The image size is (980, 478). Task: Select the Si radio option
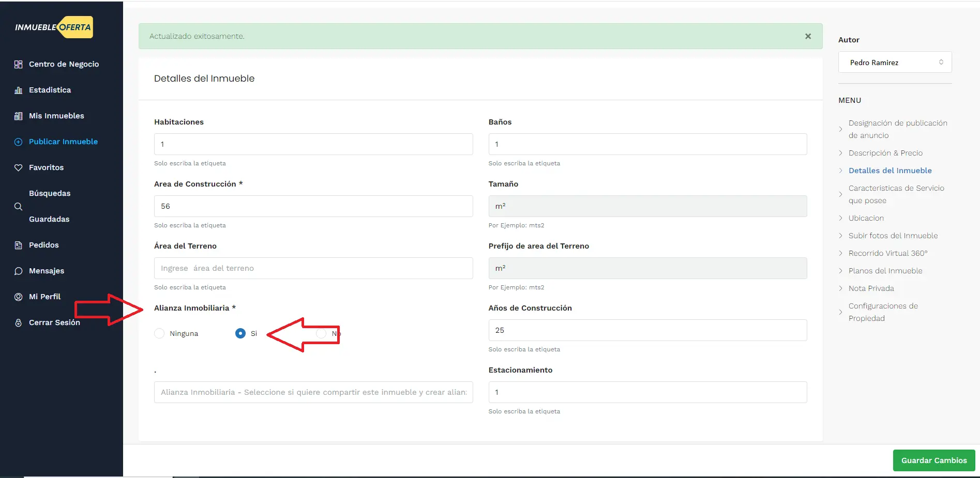pyautogui.click(x=240, y=333)
